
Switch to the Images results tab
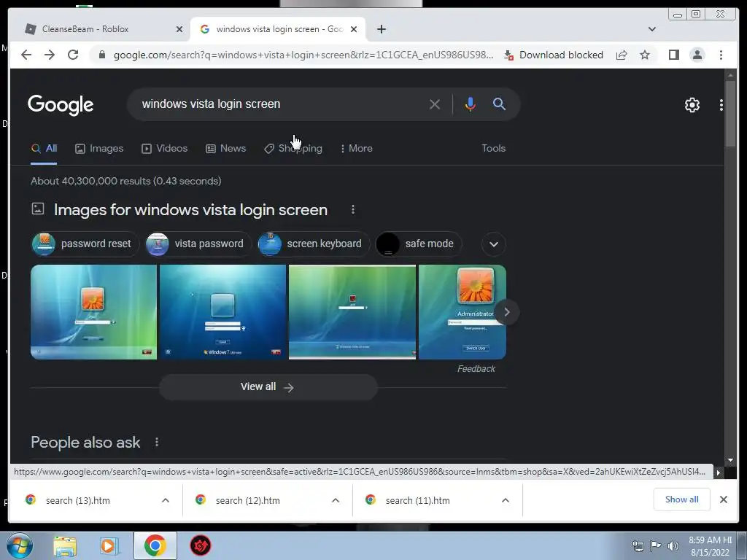click(99, 148)
